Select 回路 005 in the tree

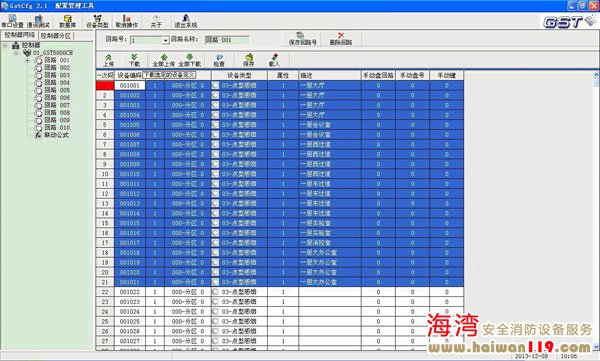pyautogui.click(x=57, y=90)
